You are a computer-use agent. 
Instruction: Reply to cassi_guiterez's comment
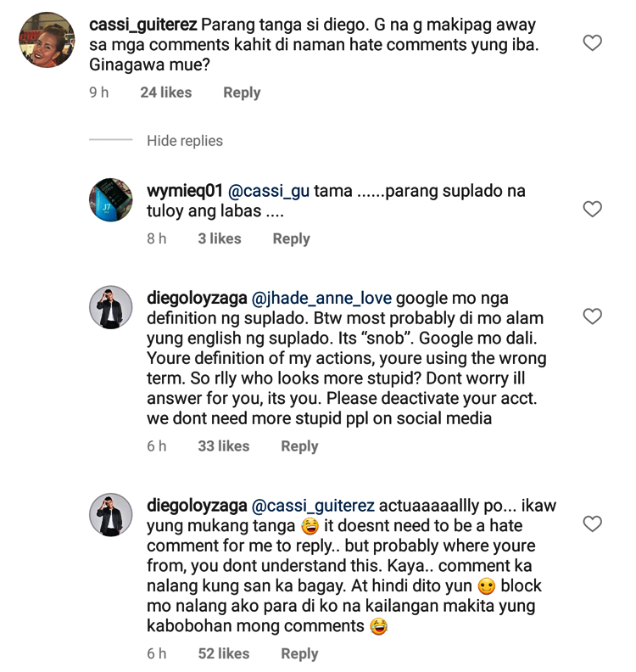click(x=242, y=92)
